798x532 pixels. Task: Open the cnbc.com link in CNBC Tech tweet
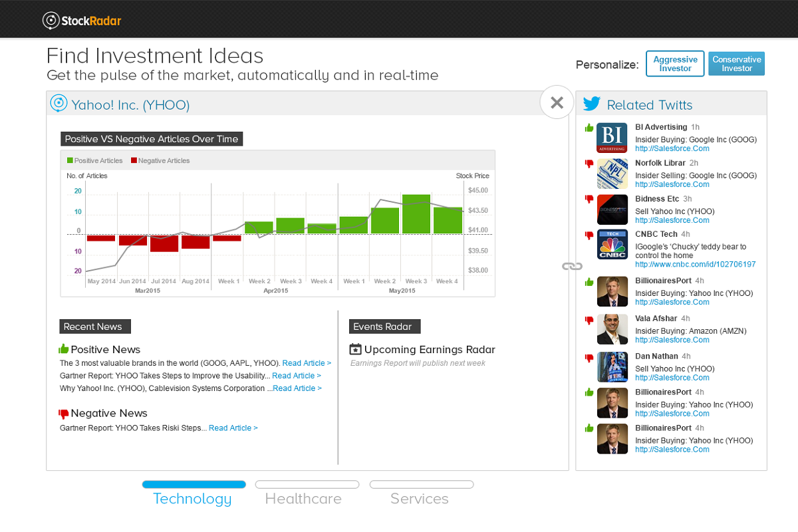point(696,264)
